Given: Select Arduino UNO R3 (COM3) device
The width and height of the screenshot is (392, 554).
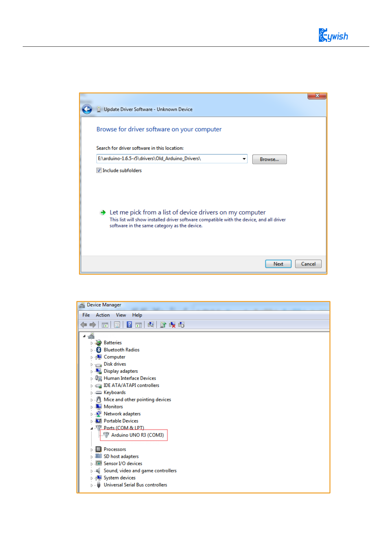Looking at the screenshot, I should click(x=137, y=435).
